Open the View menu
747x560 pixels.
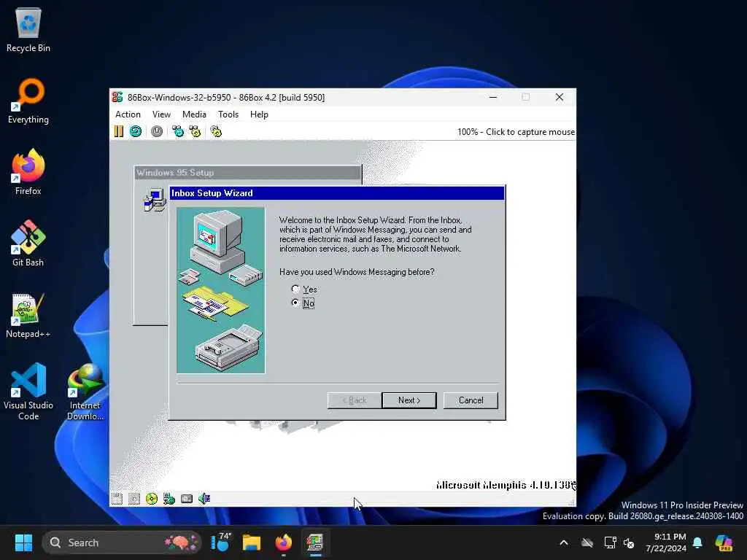[x=161, y=114]
